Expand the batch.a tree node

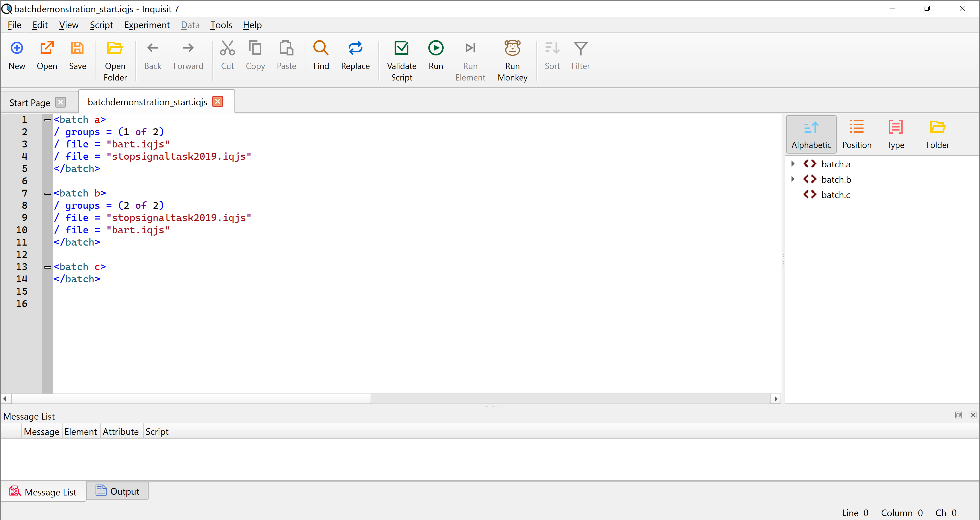pyautogui.click(x=793, y=164)
